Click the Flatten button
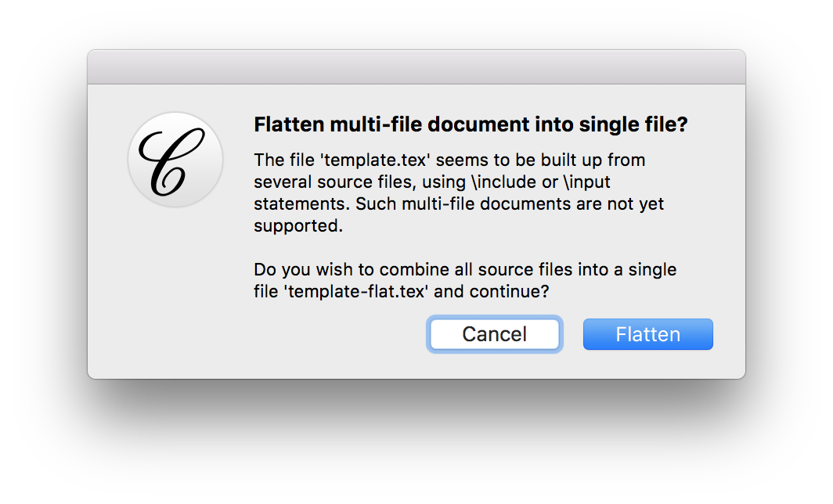The height and width of the screenshot is (504, 833). pyautogui.click(x=647, y=334)
